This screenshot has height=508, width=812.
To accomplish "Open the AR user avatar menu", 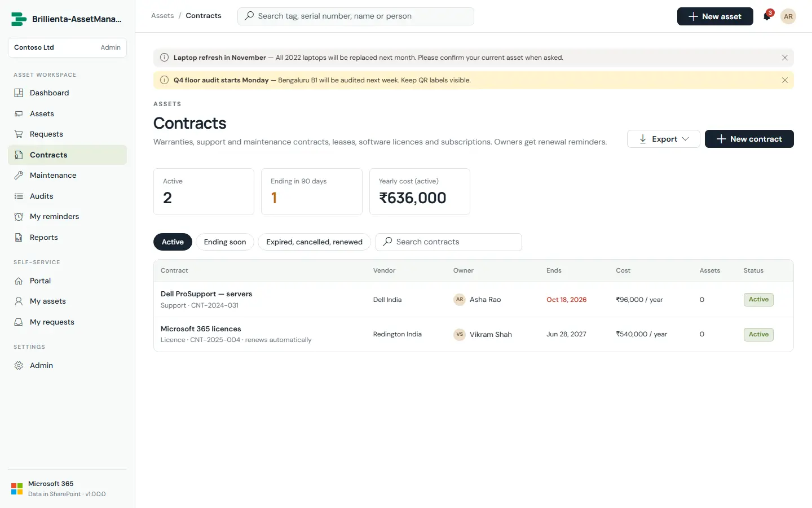I will [788, 16].
